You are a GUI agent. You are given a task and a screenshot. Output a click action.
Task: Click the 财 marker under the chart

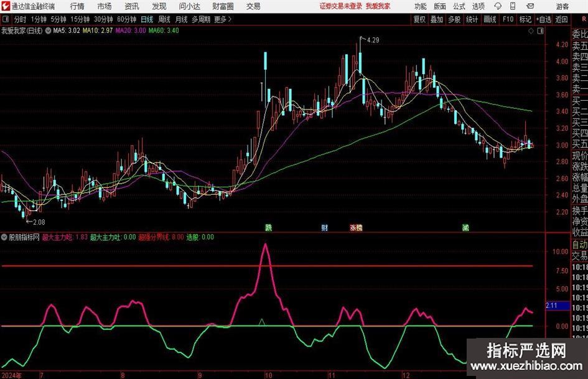[324, 227]
